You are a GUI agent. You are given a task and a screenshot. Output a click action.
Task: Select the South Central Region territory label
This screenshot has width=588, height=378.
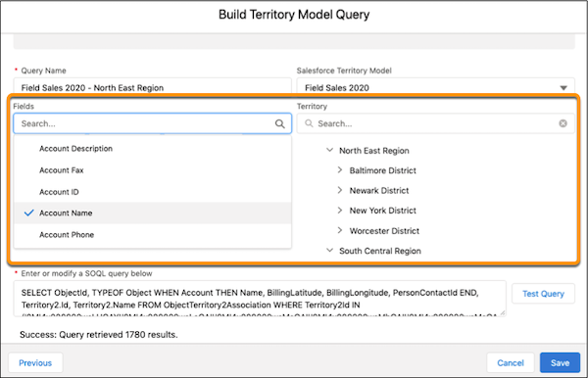pos(380,251)
